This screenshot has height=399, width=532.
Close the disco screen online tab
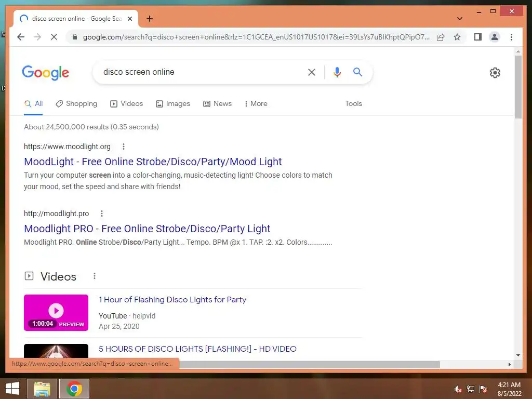pyautogui.click(x=129, y=19)
